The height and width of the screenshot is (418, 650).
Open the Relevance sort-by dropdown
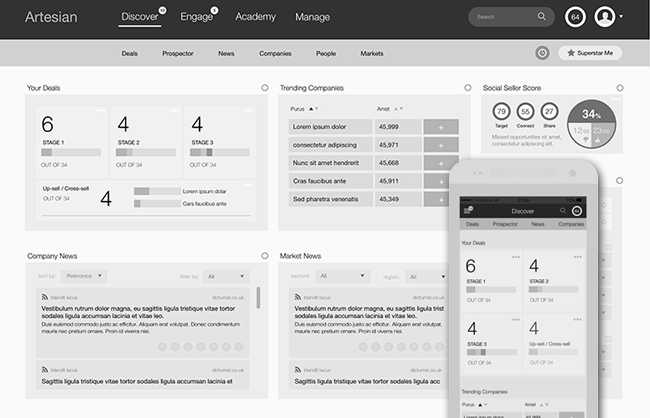84,276
